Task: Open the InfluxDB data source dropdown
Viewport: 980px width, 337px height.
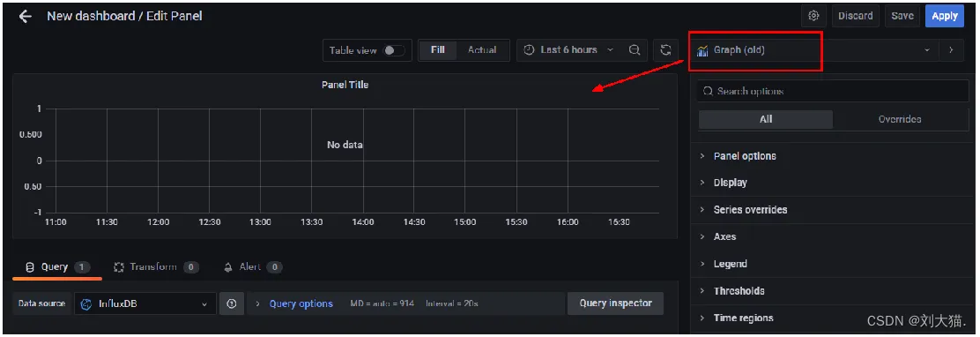Action: pos(145,303)
